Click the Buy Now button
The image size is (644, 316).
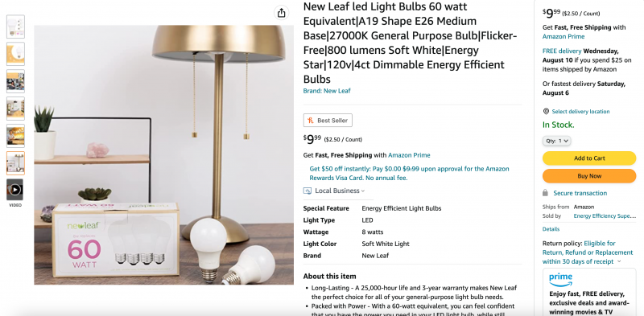pyautogui.click(x=589, y=175)
